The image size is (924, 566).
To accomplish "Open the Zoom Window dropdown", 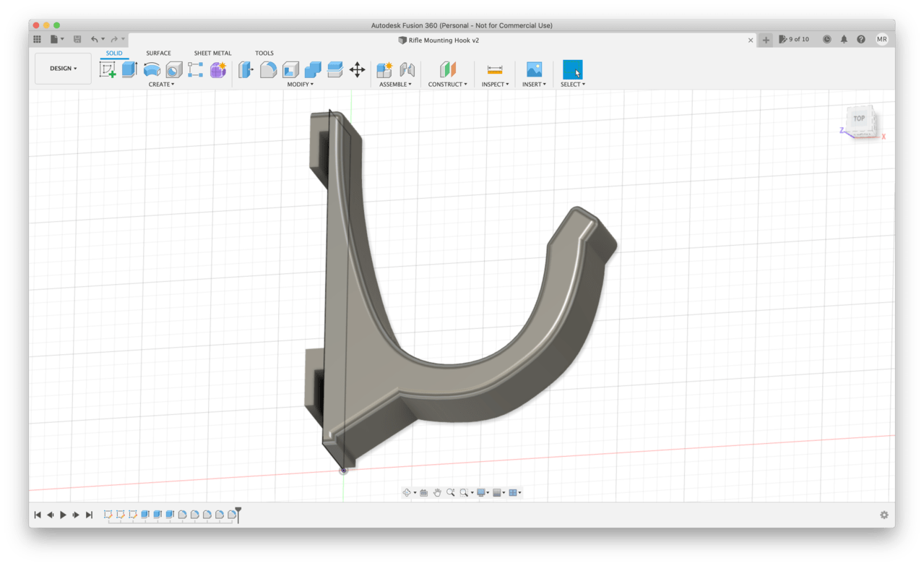I will (x=467, y=492).
